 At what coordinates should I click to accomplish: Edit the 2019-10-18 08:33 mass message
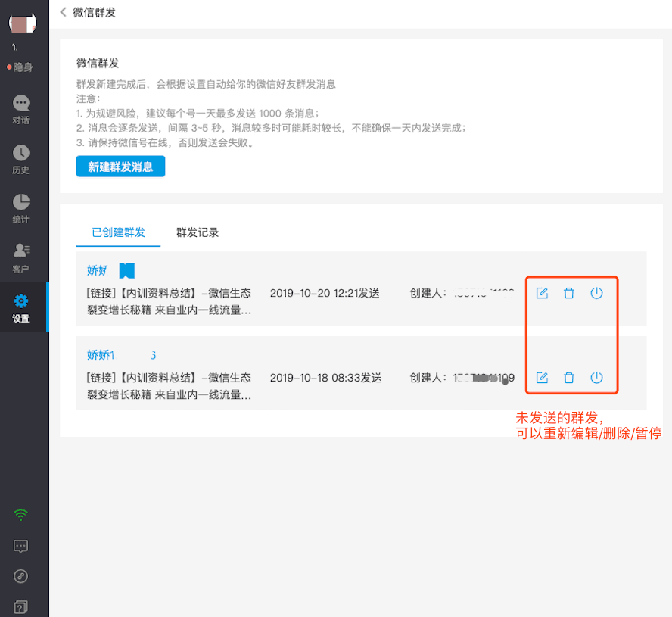pyautogui.click(x=542, y=378)
